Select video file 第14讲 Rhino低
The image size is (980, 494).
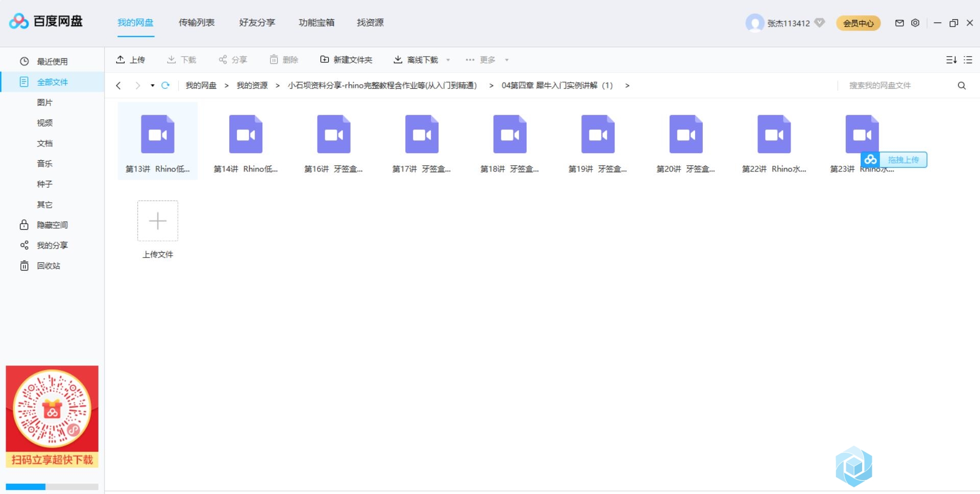(246, 141)
